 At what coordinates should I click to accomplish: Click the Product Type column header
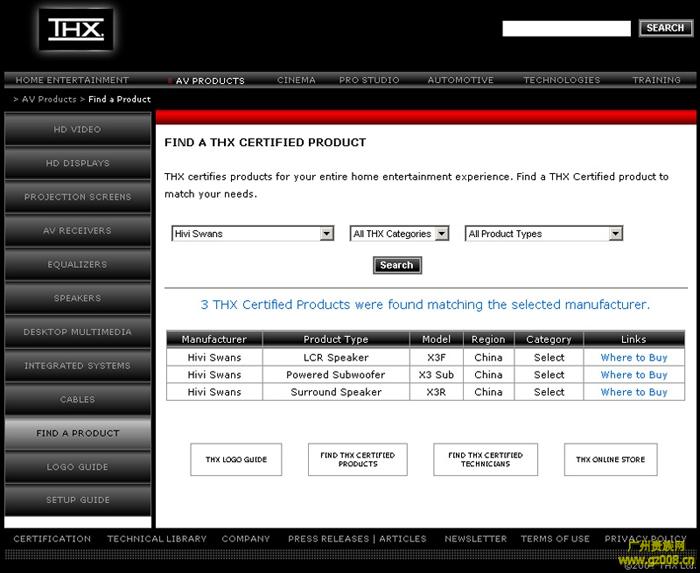[x=336, y=339]
